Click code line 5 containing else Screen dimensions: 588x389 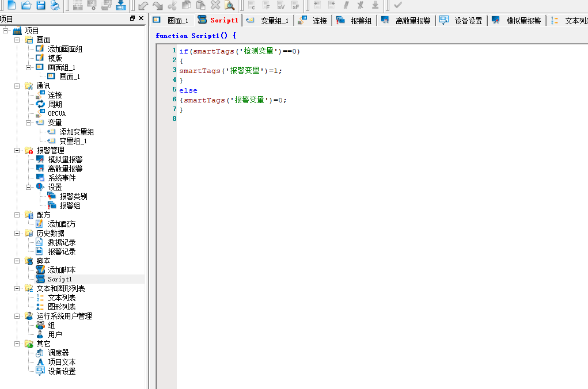[x=188, y=90]
